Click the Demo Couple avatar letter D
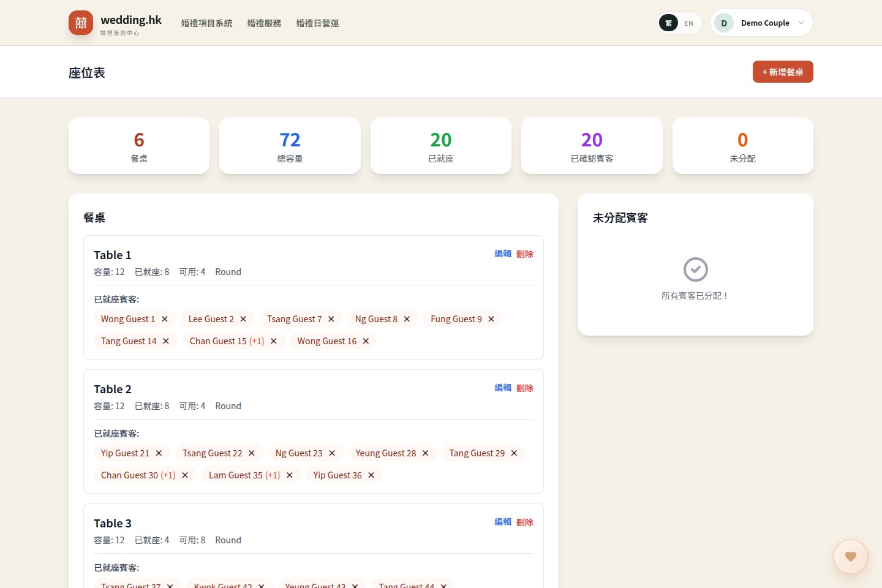 [724, 23]
